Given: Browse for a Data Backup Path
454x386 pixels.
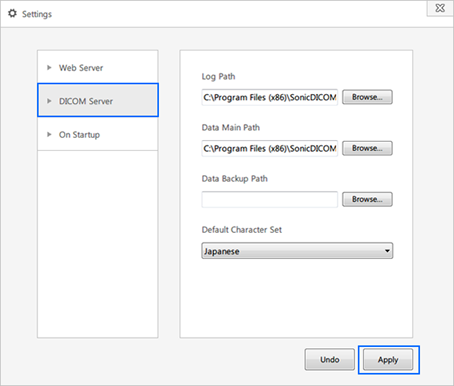Looking at the screenshot, I should pyautogui.click(x=367, y=199).
